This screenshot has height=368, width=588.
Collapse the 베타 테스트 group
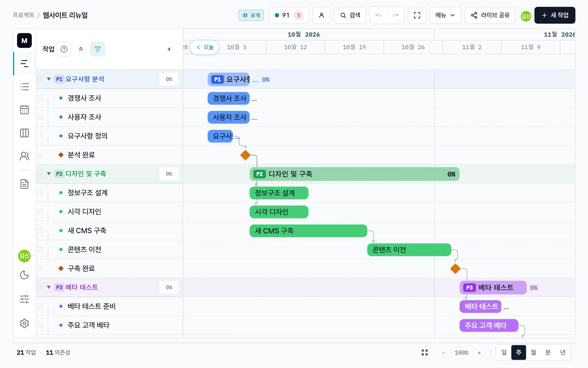tap(49, 287)
